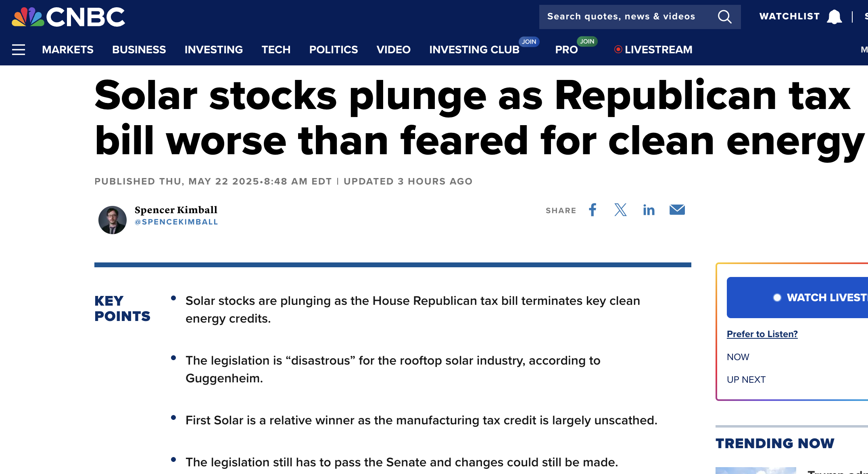This screenshot has height=474, width=868.
Task: Click Spencer Kimball's author photo
Action: click(113, 220)
